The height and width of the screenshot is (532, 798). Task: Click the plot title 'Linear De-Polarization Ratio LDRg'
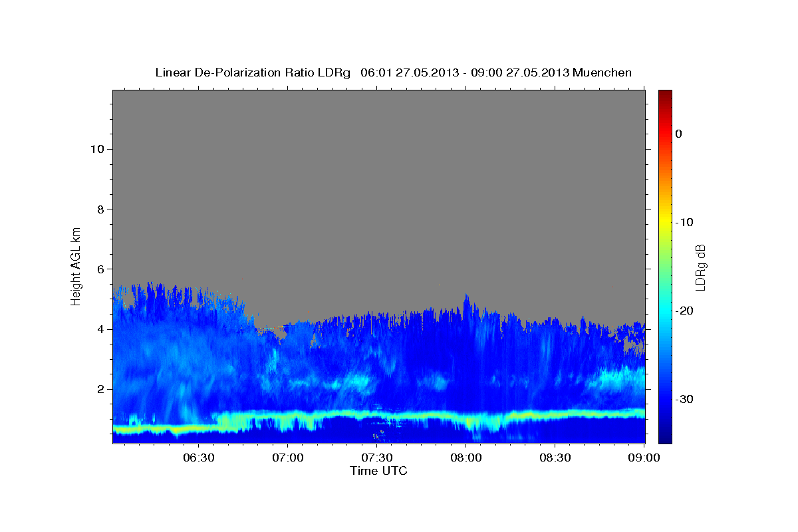coord(253,72)
